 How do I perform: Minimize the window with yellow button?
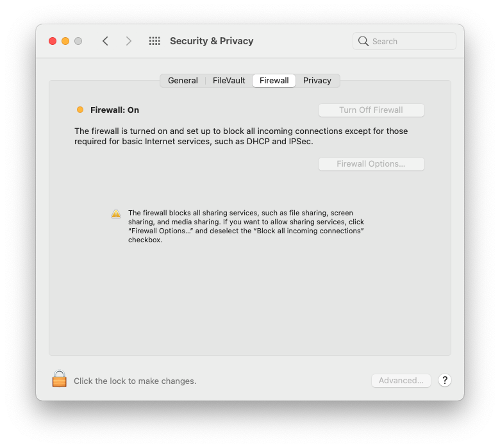[x=65, y=41]
